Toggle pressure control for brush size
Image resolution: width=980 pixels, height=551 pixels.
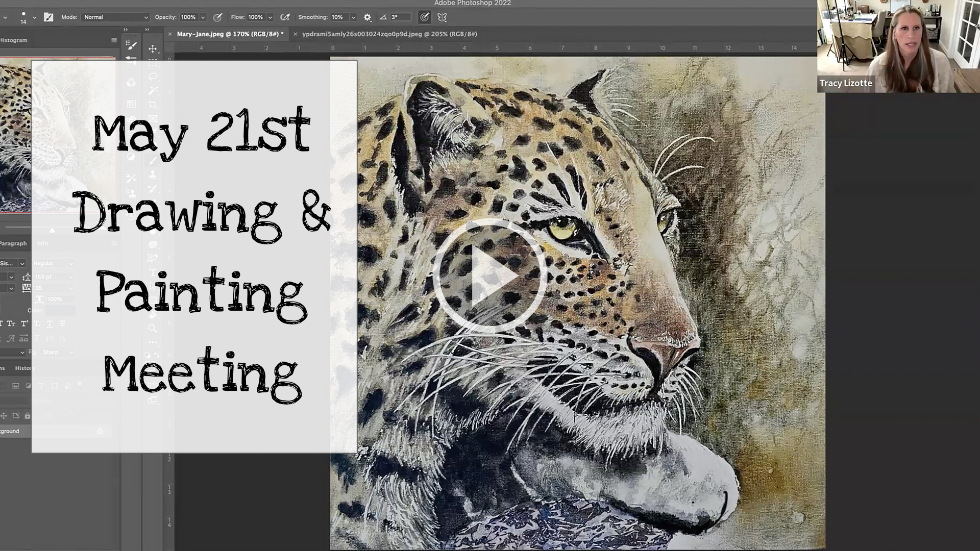(x=424, y=17)
